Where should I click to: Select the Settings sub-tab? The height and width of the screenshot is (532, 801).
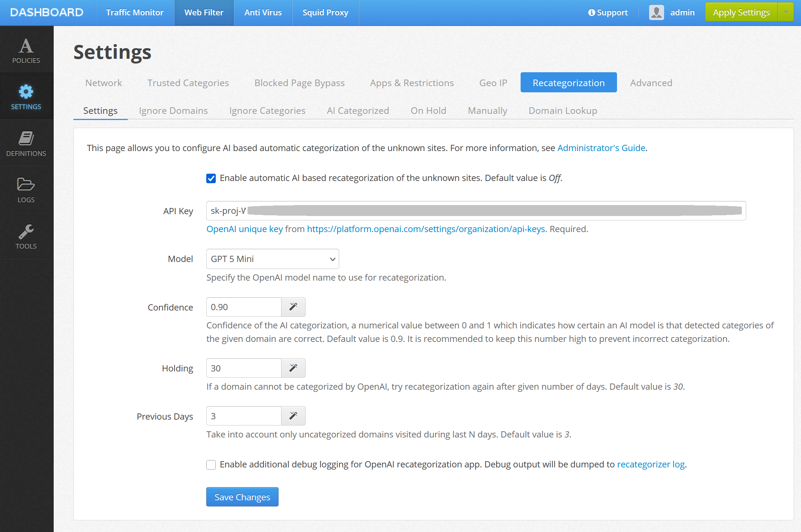click(x=100, y=111)
